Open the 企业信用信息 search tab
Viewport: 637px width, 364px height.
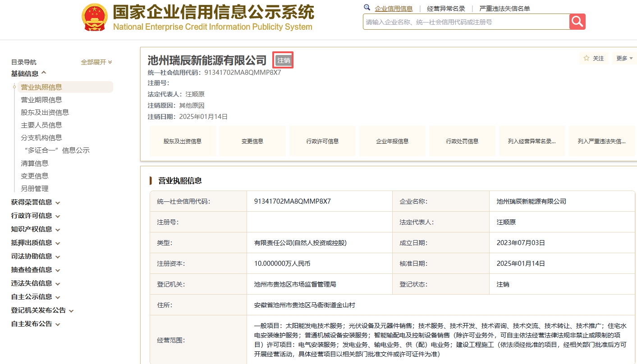(x=394, y=9)
